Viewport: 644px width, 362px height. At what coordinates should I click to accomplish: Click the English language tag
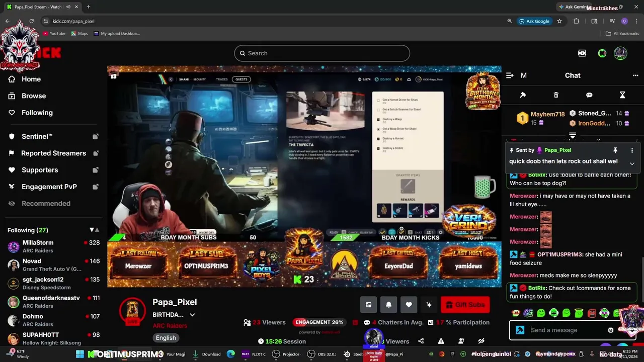click(x=166, y=338)
